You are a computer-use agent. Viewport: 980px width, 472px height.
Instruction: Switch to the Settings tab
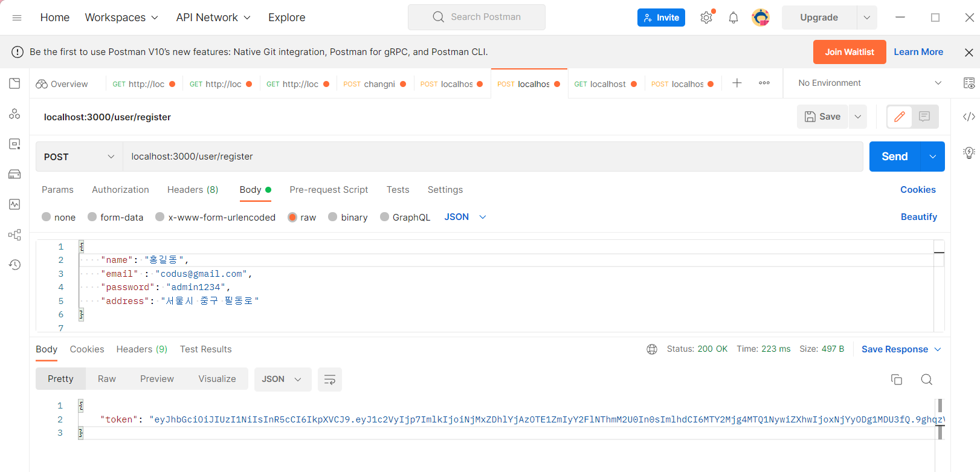coord(445,190)
